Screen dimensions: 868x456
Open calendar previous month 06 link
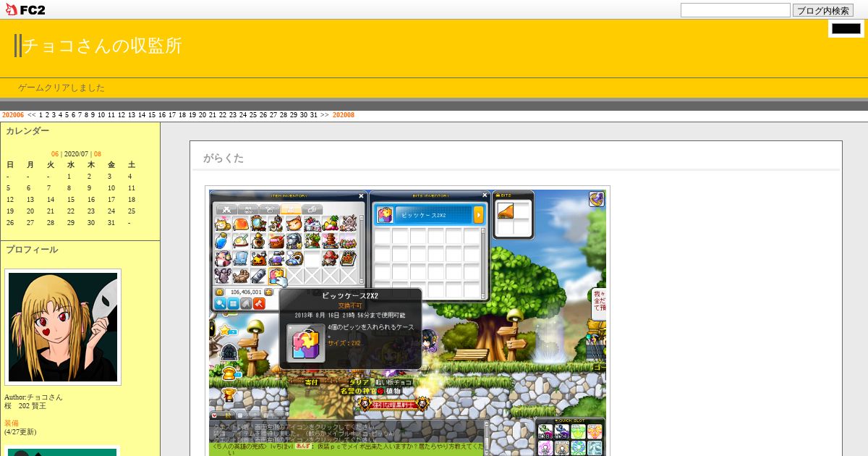point(55,153)
